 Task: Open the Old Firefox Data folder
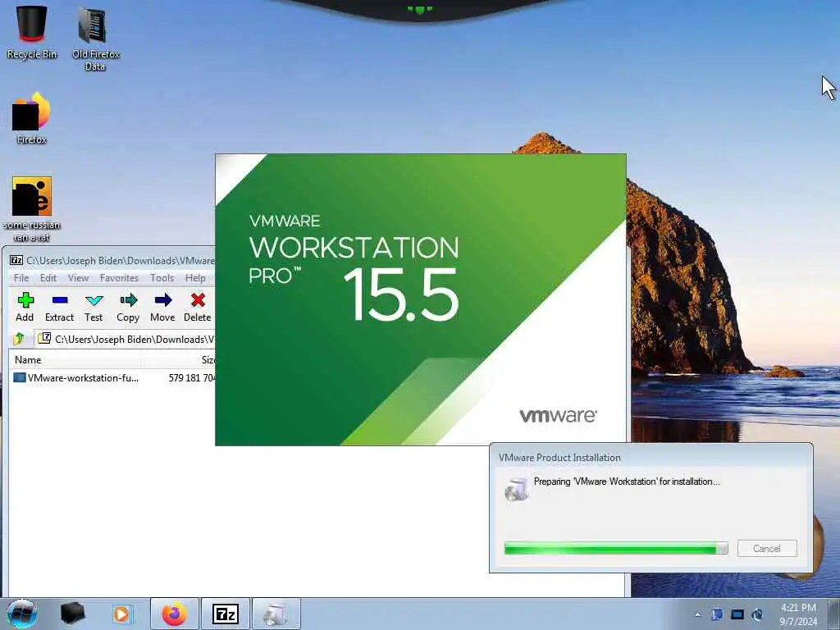click(x=95, y=39)
